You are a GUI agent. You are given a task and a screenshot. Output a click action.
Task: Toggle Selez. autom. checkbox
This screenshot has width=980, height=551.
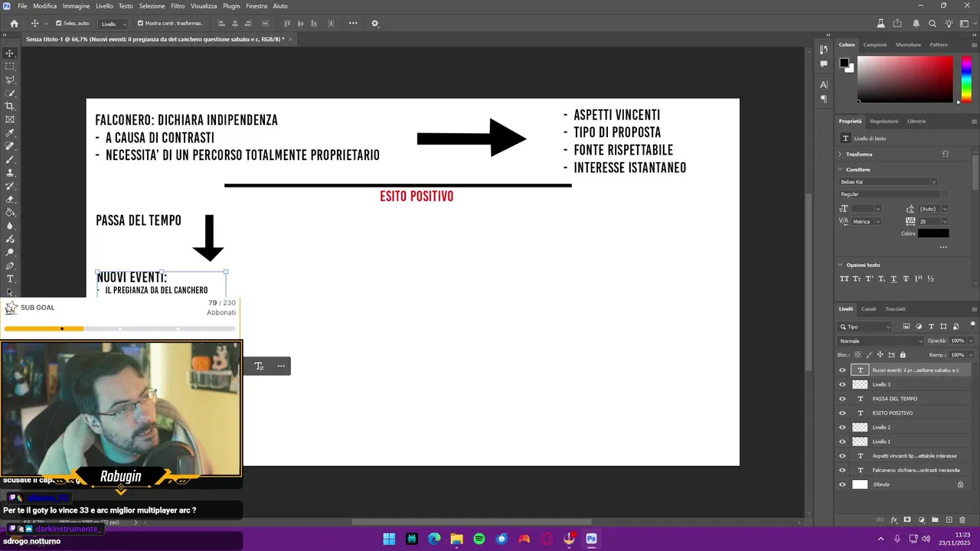pos(58,24)
